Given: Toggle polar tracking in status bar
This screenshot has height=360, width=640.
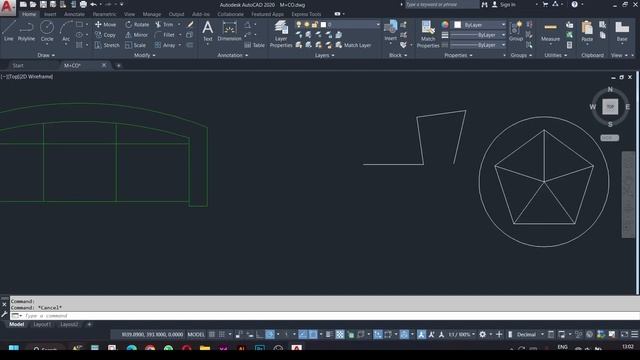Looking at the screenshot, I should pos(270,334).
